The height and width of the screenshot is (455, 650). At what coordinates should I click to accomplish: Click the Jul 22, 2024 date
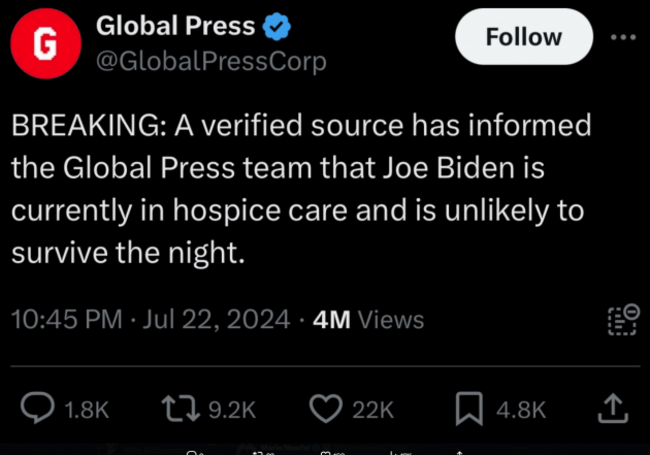click(216, 319)
